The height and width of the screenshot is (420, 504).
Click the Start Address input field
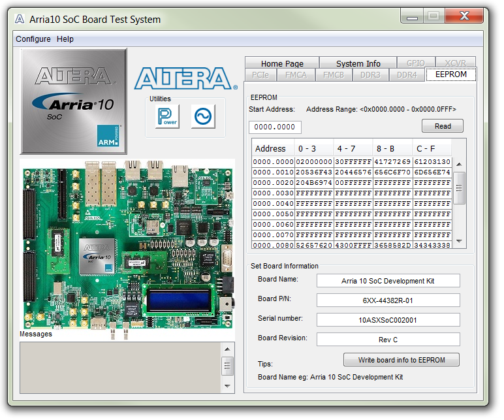pos(275,127)
